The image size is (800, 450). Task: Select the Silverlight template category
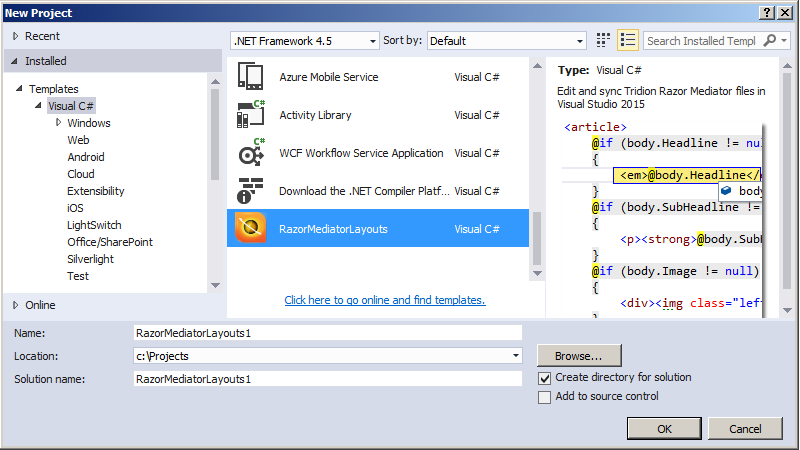tap(90, 259)
